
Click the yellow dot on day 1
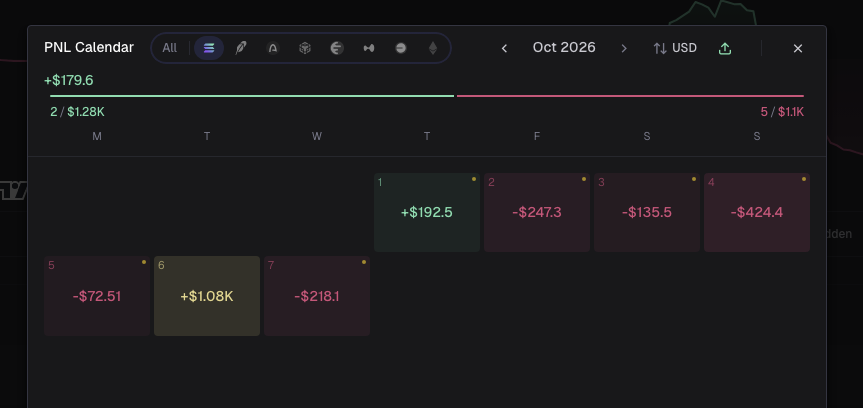click(x=474, y=179)
